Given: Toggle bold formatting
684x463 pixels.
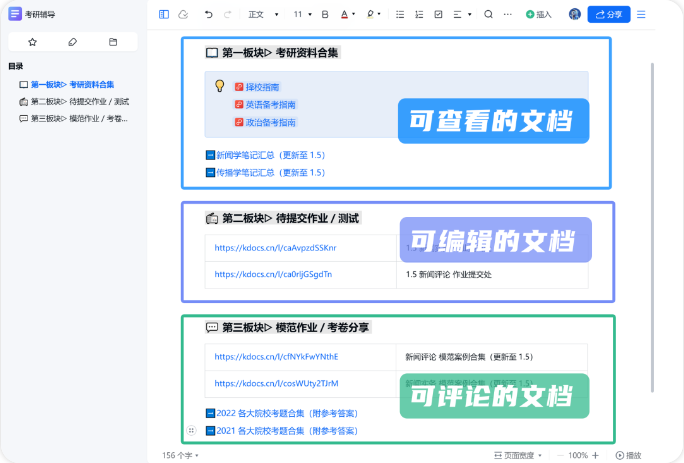Looking at the screenshot, I should coord(325,15).
